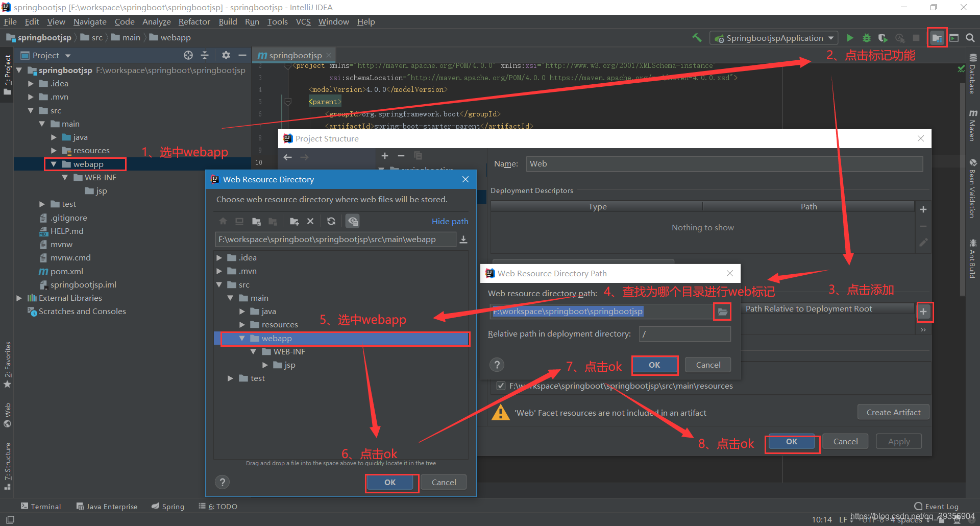Click the Web facet Name input field

(724, 164)
